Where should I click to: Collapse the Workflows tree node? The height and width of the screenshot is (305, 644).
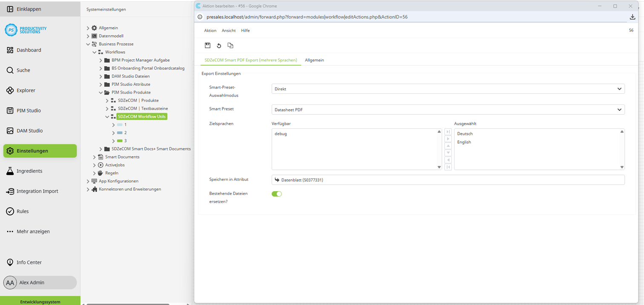coord(94,52)
